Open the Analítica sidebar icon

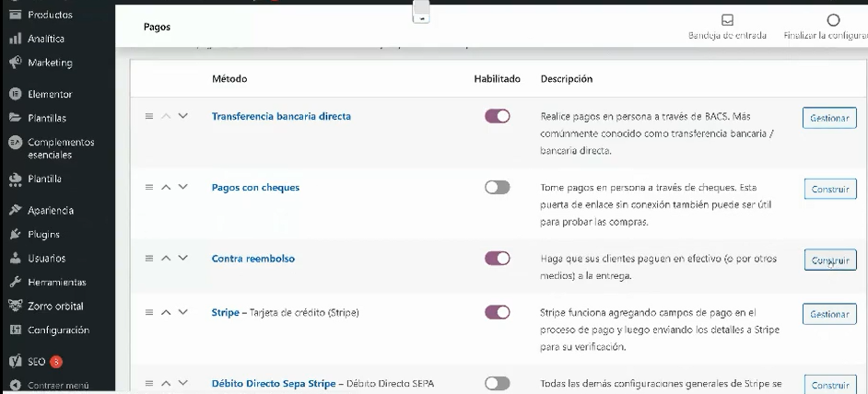[x=16, y=39]
